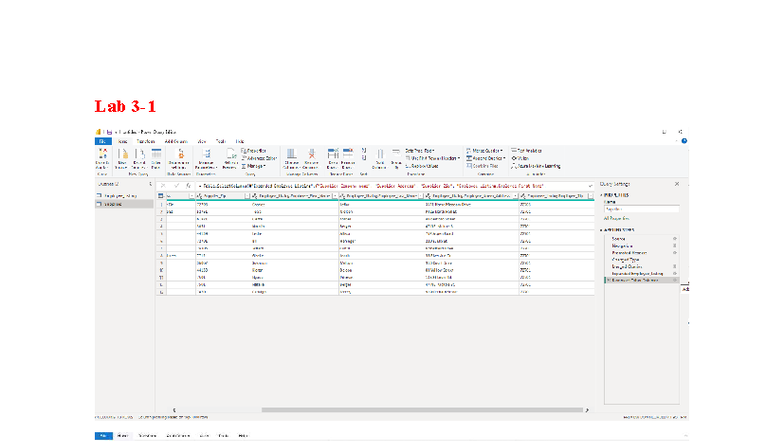Click the sort descending icon
The height and width of the screenshot is (441, 784).
click(x=364, y=158)
